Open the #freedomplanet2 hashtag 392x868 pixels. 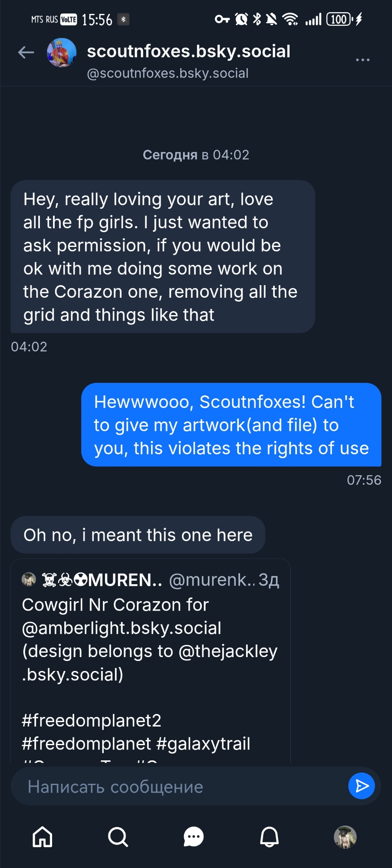point(92,720)
